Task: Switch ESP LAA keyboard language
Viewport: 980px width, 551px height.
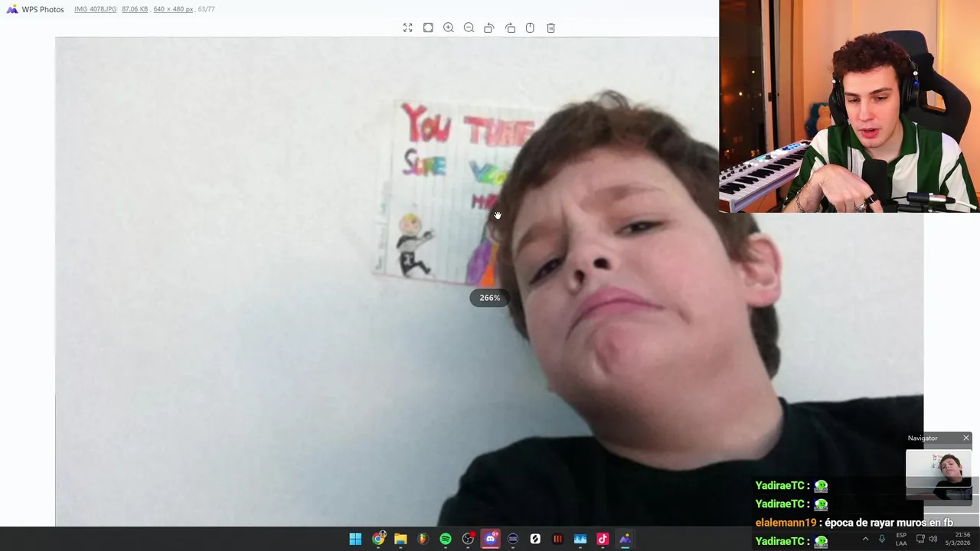Action: 901,539
